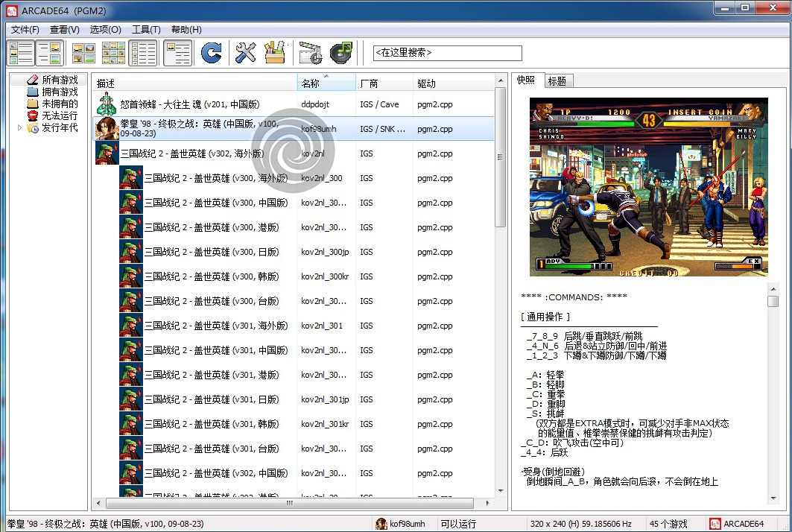This screenshot has width=792, height=532.
Task: Click game icon for v302 中国版 row
Action: [131, 473]
